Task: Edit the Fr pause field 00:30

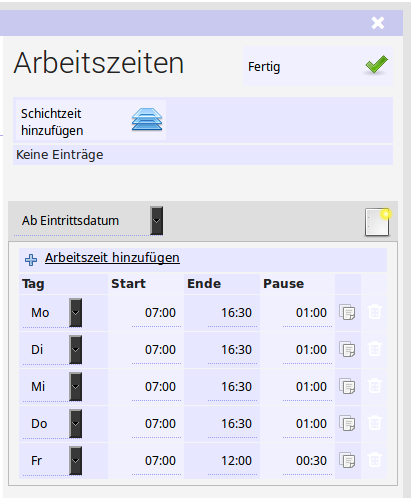Action: click(x=307, y=461)
